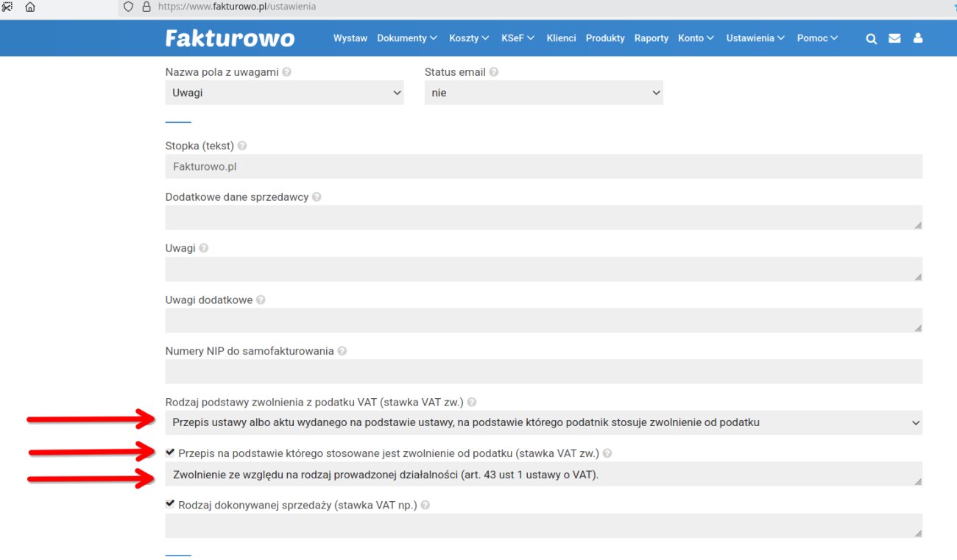Click the user profile icon

tap(918, 38)
